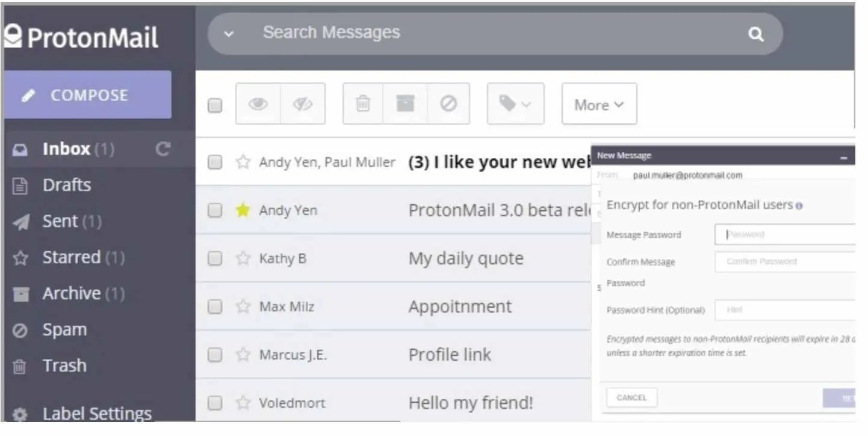Move to trash via toolbar trash icon

click(x=363, y=104)
